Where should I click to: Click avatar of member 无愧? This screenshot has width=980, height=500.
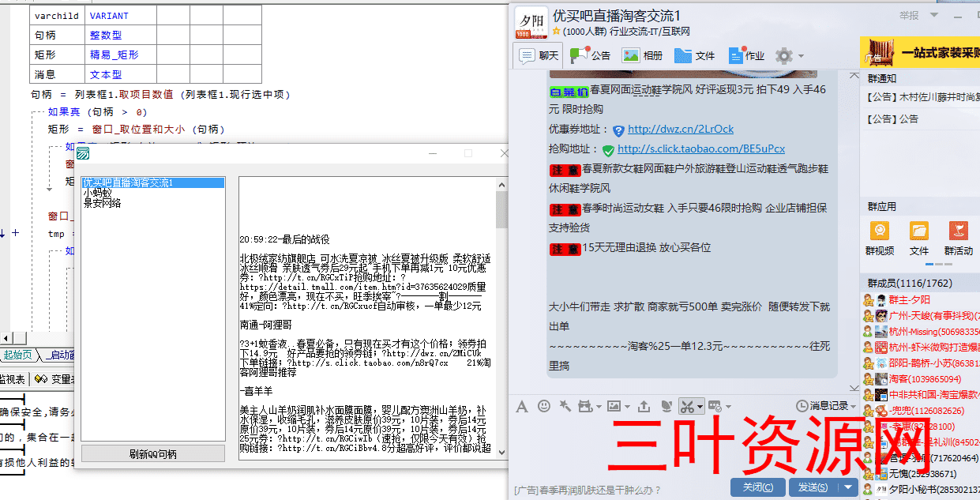tap(880, 474)
